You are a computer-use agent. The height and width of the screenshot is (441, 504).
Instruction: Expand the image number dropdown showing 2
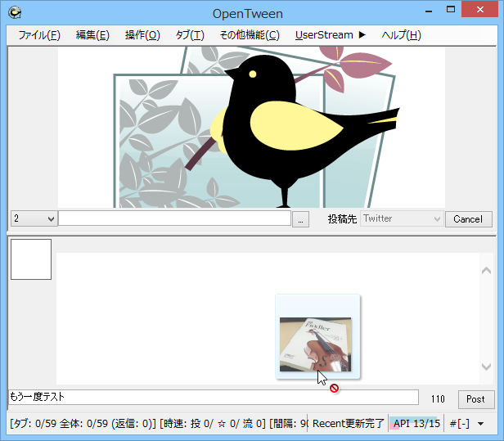click(34, 219)
